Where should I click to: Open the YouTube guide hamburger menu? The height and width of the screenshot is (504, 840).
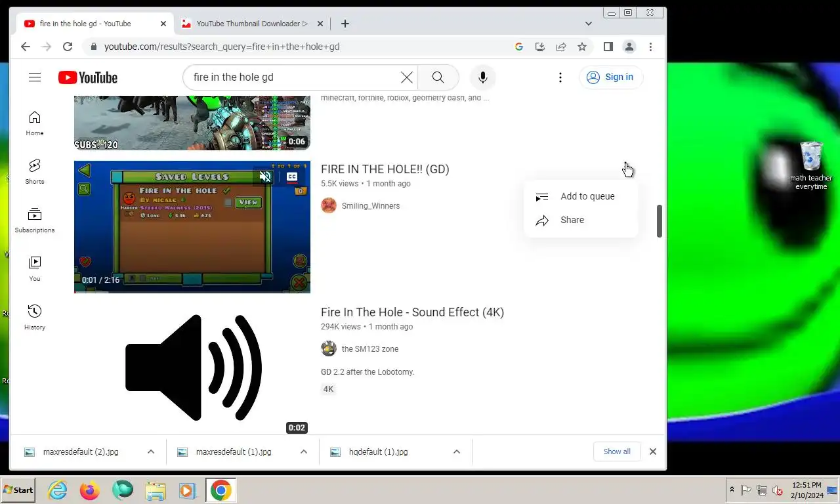point(35,77)
